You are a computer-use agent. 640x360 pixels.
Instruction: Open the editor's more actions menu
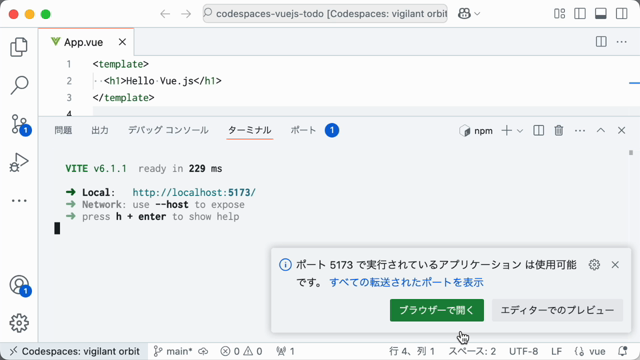pos(622,42)
